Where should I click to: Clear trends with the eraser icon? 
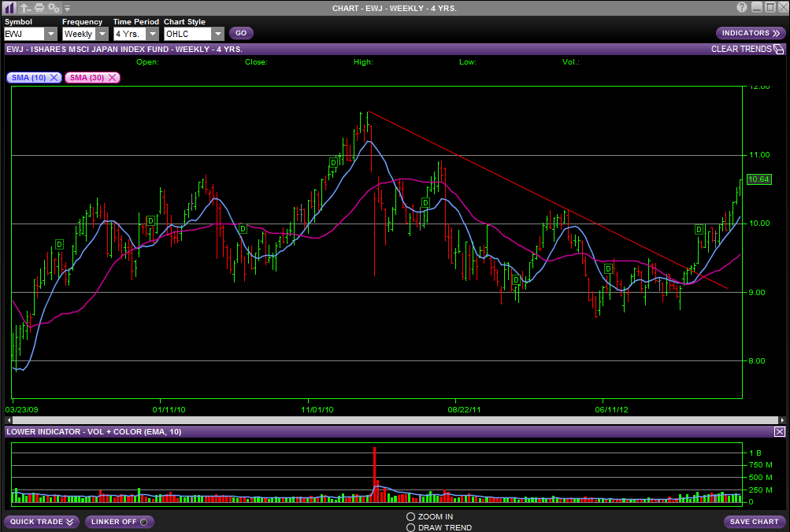[778, 50]
